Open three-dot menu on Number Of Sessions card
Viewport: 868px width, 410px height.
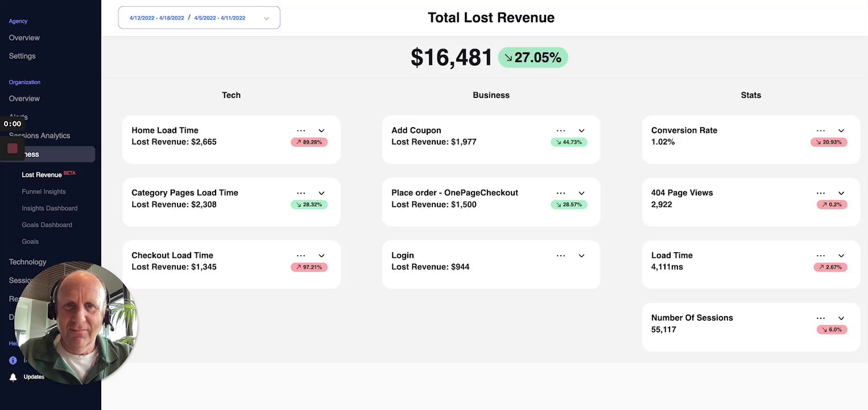tap(820, 318)
